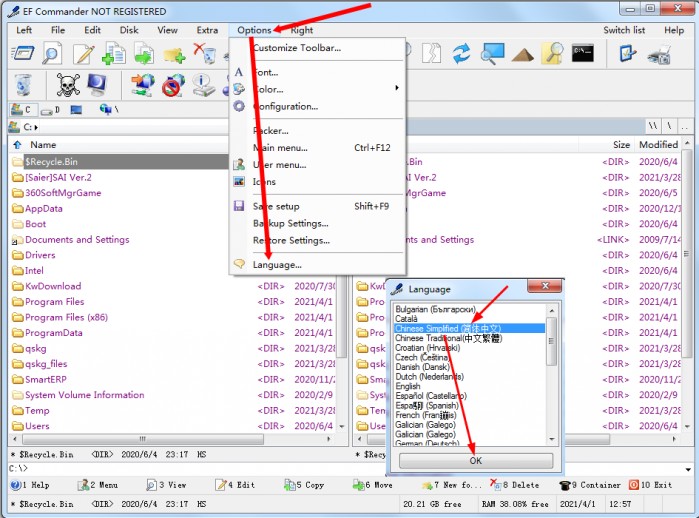Click the connect network drive icon
Screen dimensions: 699x518
click(x=143, y=85)
